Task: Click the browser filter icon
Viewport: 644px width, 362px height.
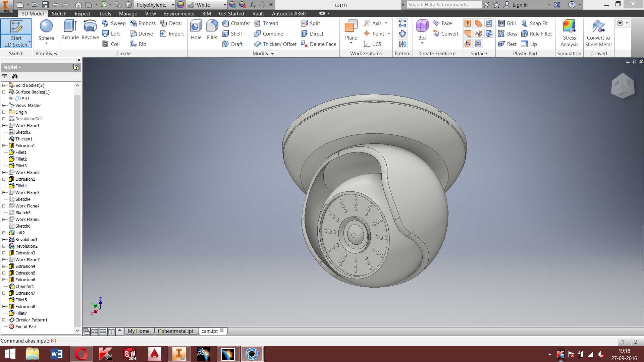Action: tap(4, 76)
